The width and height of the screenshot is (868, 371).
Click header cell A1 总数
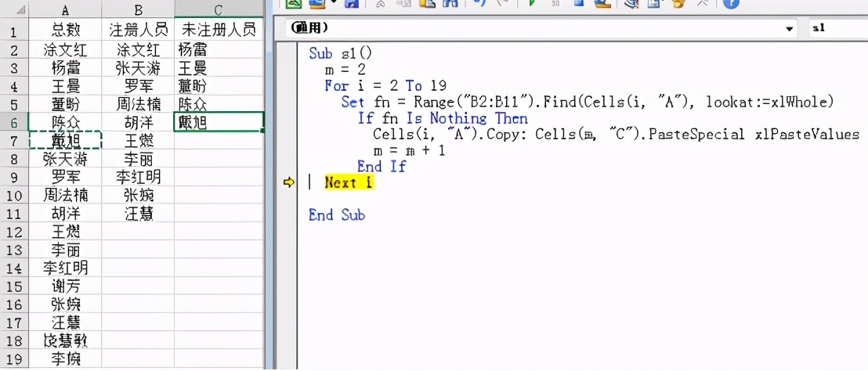[x=65, y=29]
